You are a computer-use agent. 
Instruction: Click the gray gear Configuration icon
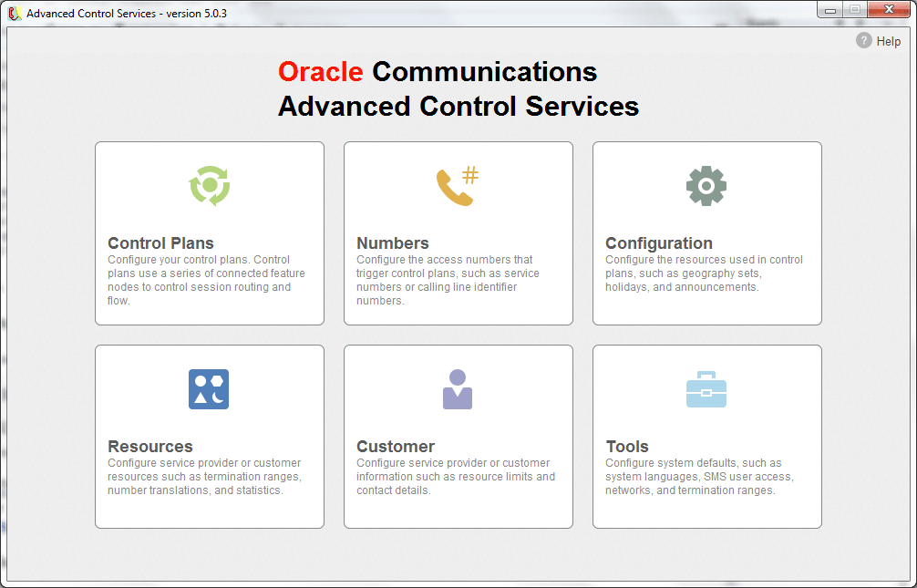point(706,186)
